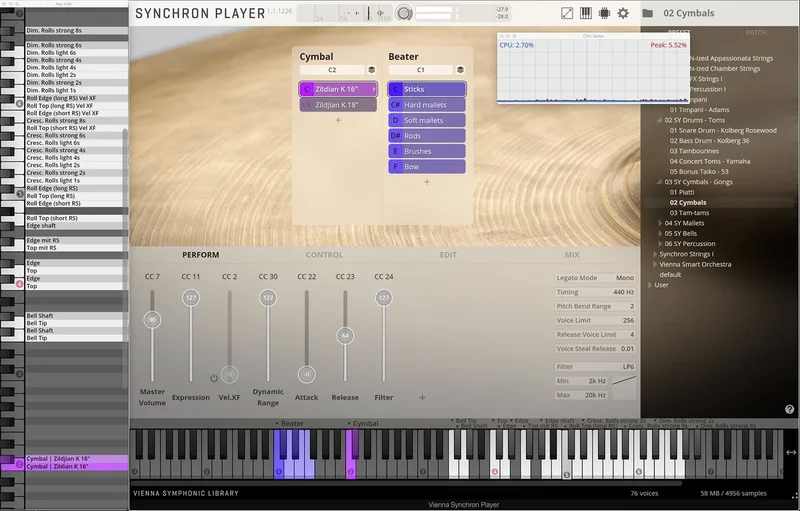800x511 pixels.
Task: Expand the Synchron Strings I folder
Action: coord(655,254)
